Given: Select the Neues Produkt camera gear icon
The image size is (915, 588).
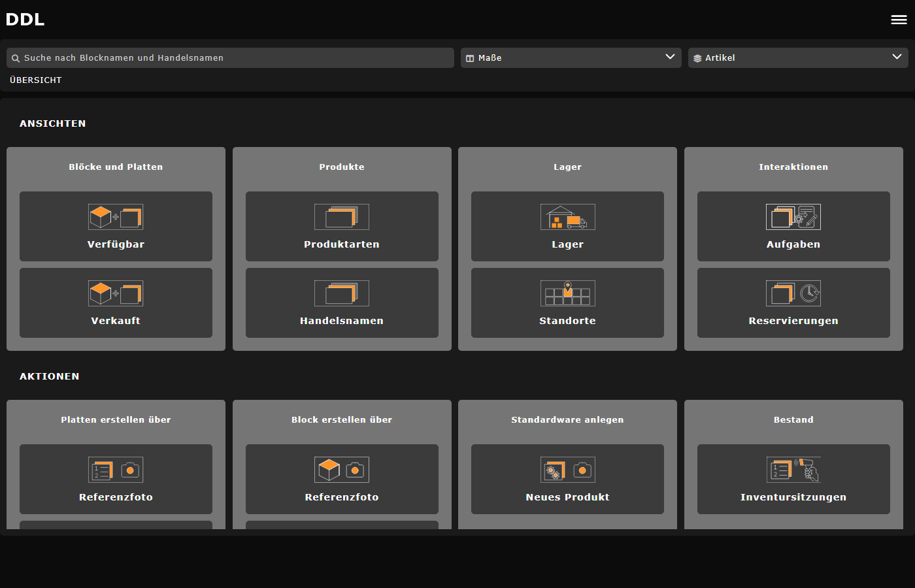Looking at the screenshot, I should pyautogui.click(x=567, y=469).
